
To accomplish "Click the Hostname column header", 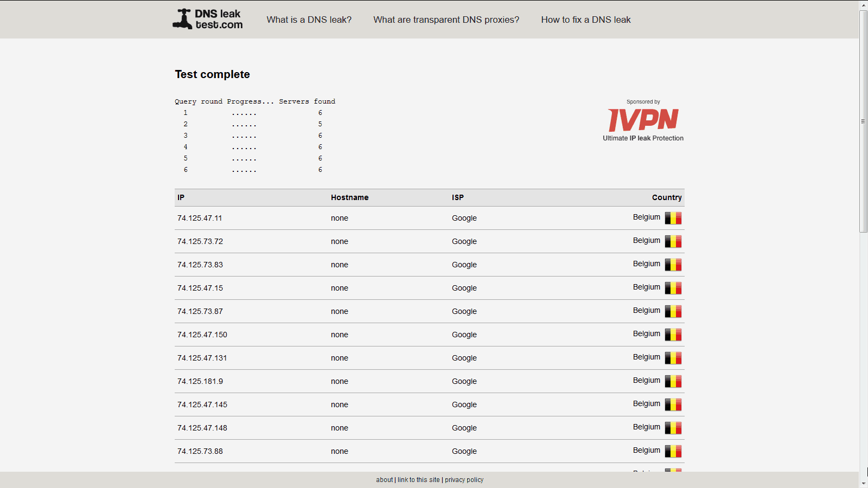I will (350, 197).
